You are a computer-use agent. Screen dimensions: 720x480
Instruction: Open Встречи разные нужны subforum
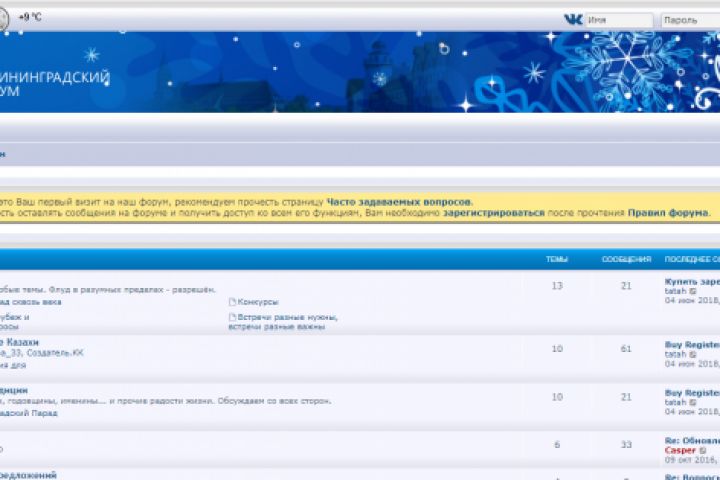click(283, 322)
